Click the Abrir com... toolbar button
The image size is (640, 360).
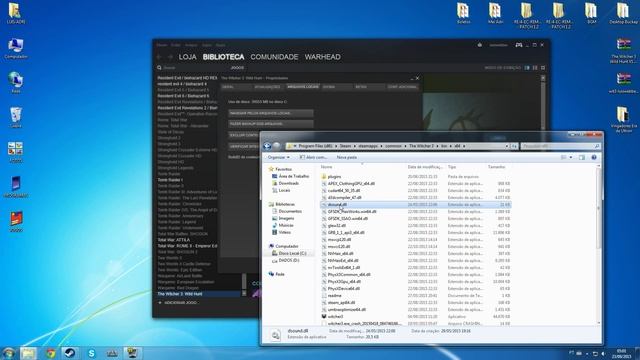click(x=313, y=157)
